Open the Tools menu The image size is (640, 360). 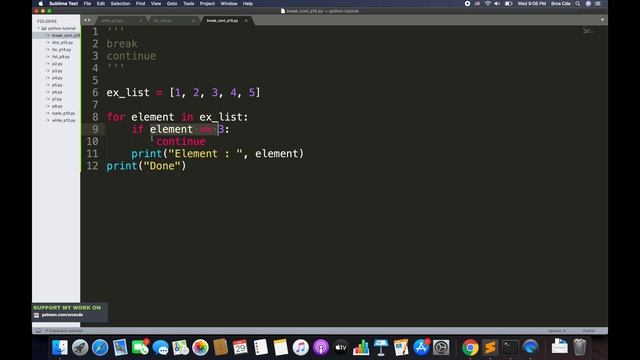(x=189, y=3)
